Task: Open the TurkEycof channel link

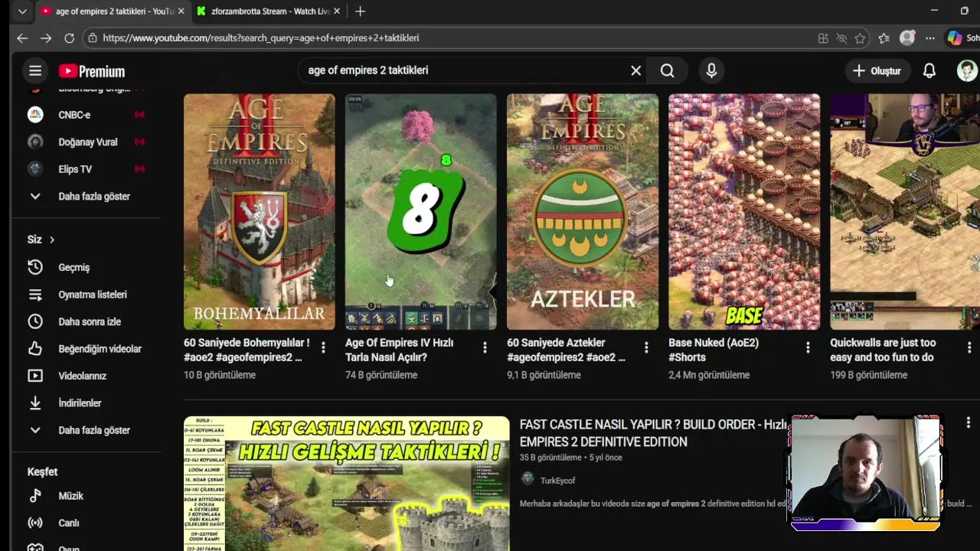Action: click(557, 481)
